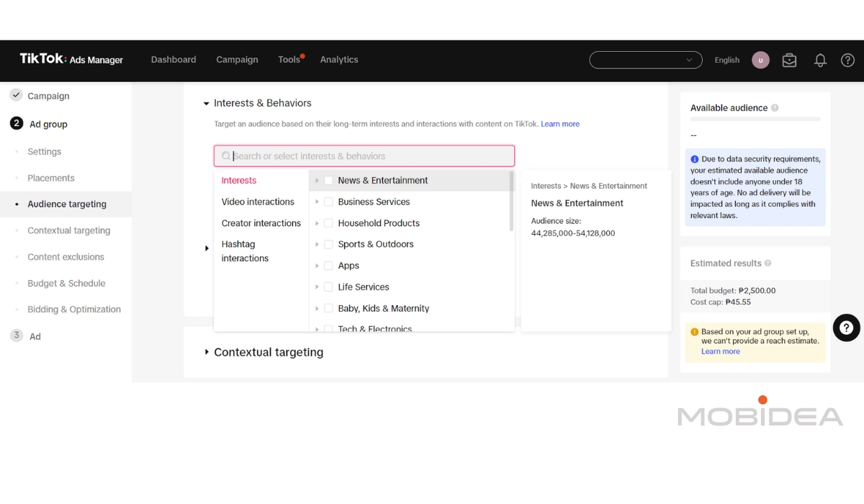The height and width of the screenshot is (504, 864).
Task: Click the interests list scrollbar
Action: click(512, 201)
